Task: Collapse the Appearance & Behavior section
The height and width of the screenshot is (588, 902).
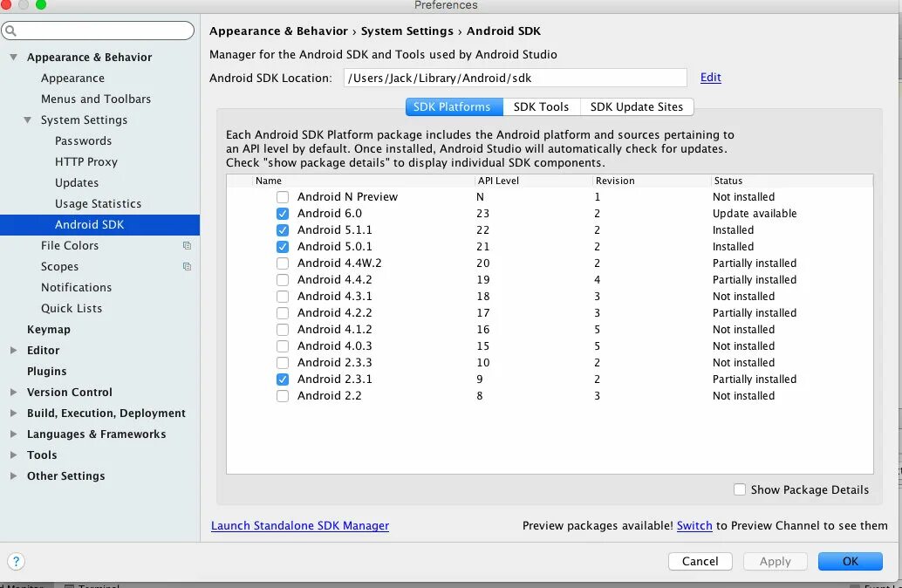Action: tap(13, 57)
